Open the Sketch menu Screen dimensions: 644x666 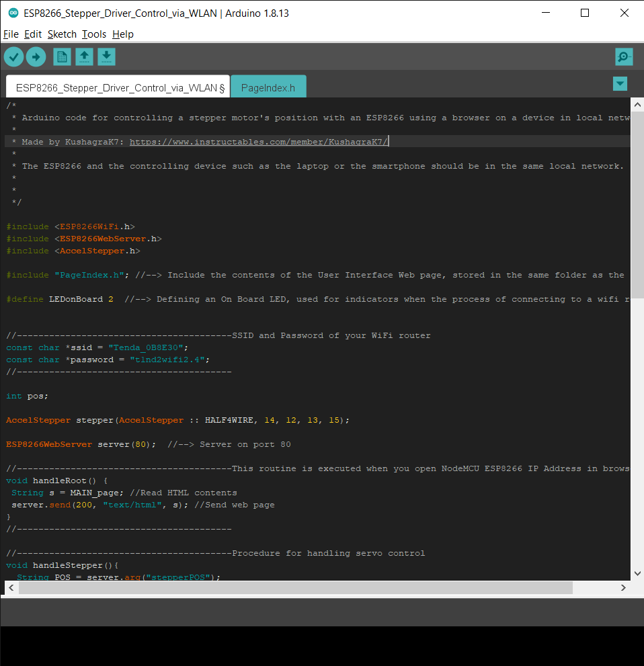62,34
